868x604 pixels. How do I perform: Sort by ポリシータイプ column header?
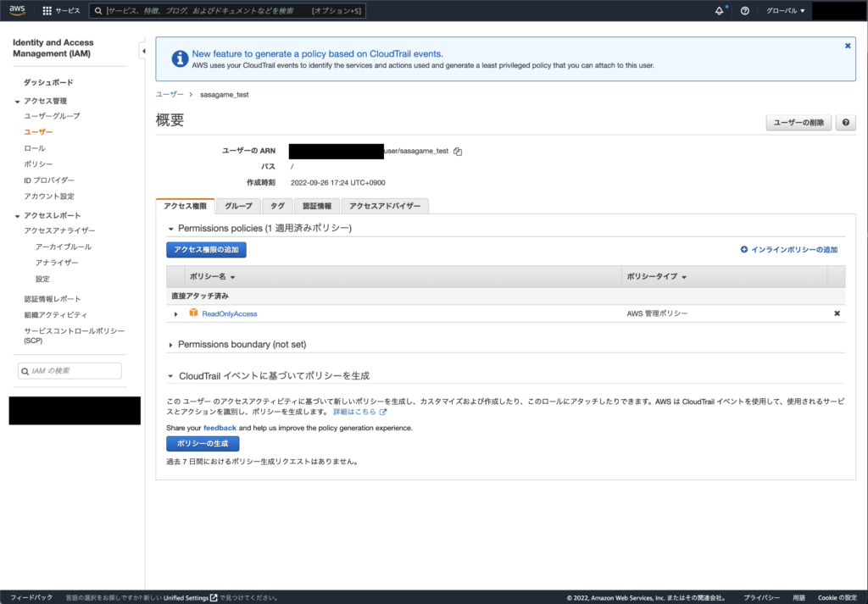point(656,277)
